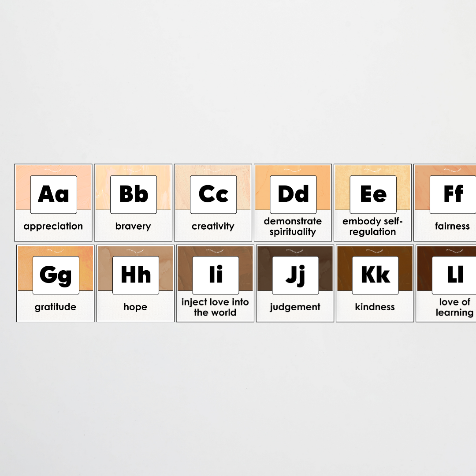Click the Gg letter tile
This screenshot has width=476, height=476.
pyautogui.click(x=56, y=274)
